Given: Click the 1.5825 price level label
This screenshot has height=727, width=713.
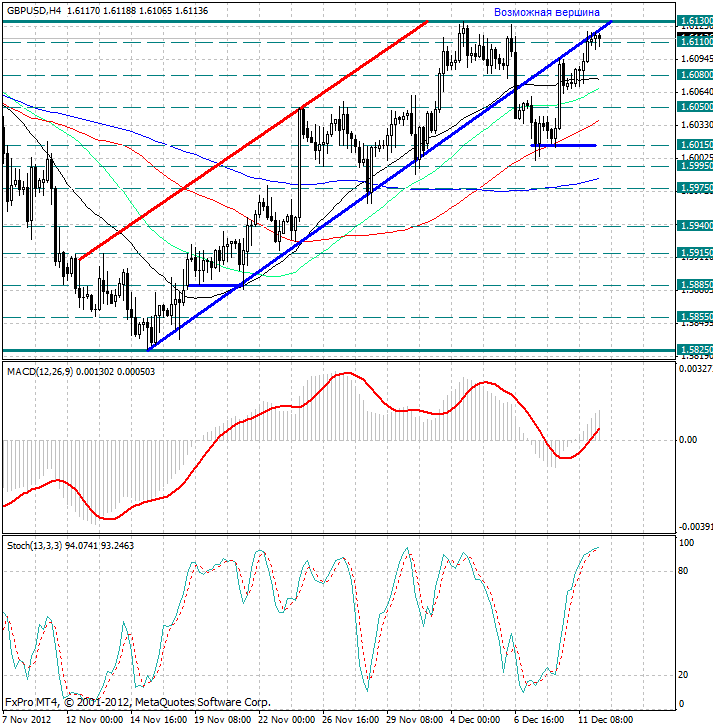Looking at the screenshot, I should point(695,349).
